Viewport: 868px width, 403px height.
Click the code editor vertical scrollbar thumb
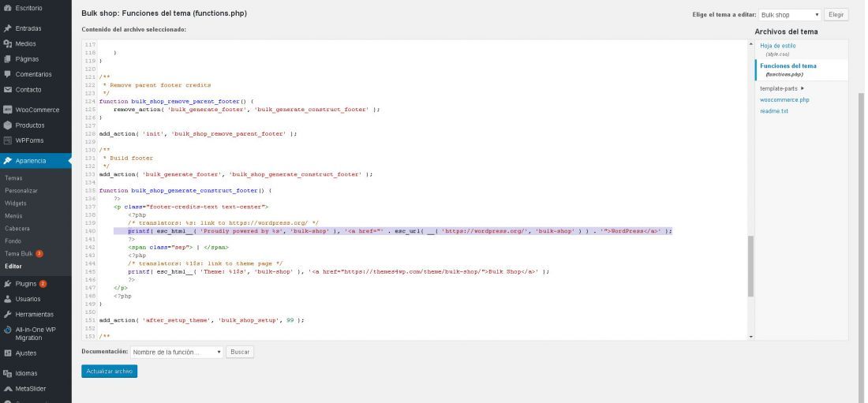click(750, 266)
